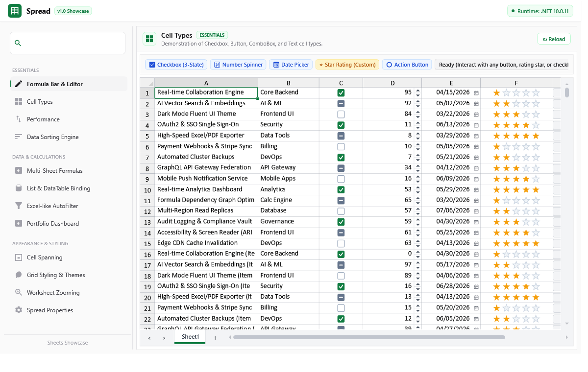Click the Reload button
The height and width of the screenshot is (372, 588).
[x=554, y=39]
